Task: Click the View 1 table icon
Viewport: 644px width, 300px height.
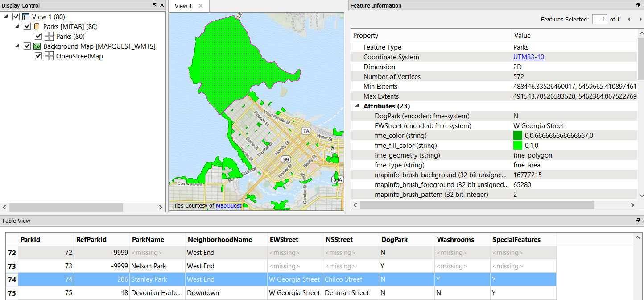Action: (26, 17)
